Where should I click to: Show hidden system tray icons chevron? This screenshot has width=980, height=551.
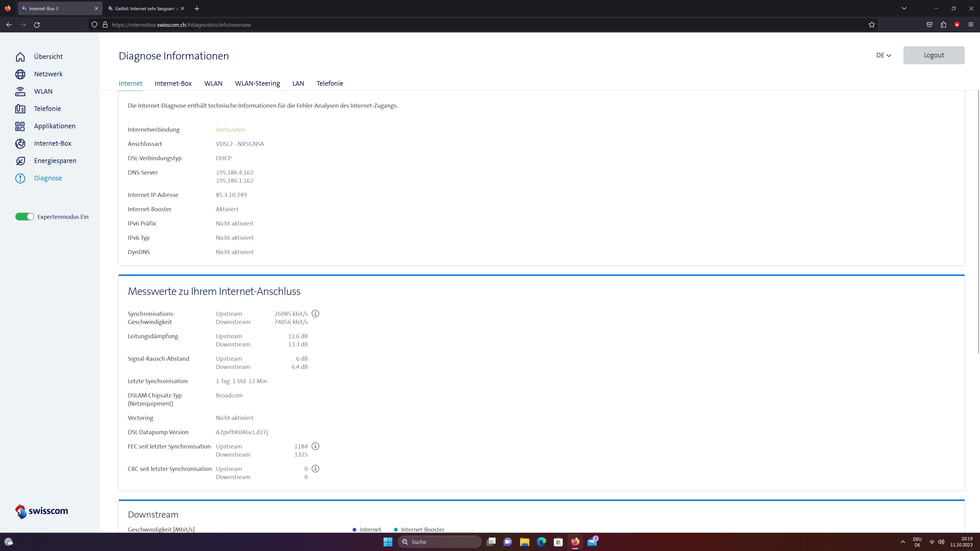click(x=902, y=542)
